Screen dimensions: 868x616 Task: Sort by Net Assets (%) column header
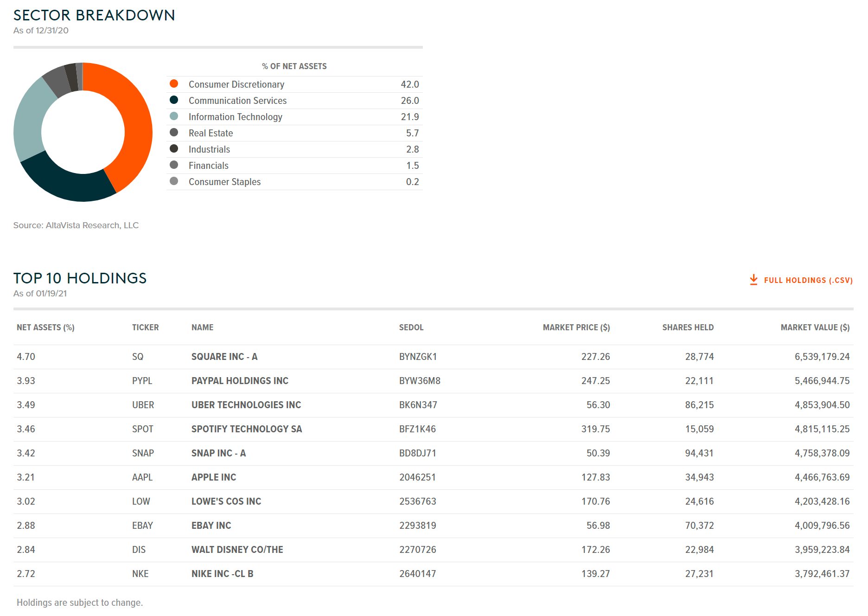coord(45,327)
